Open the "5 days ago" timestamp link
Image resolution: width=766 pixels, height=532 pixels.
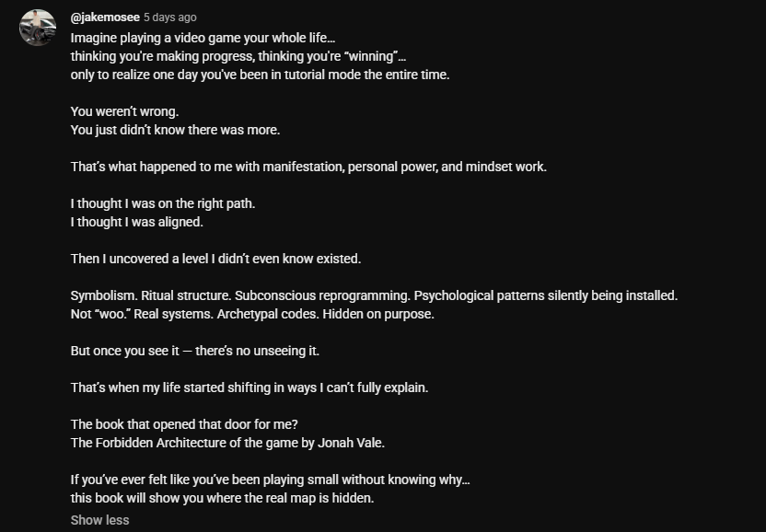click(170, 17)
